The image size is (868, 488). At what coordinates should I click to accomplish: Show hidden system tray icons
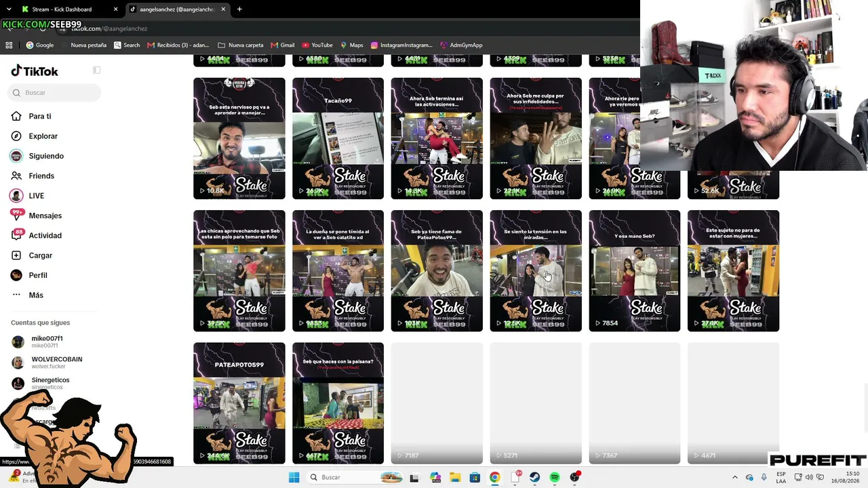734,477
